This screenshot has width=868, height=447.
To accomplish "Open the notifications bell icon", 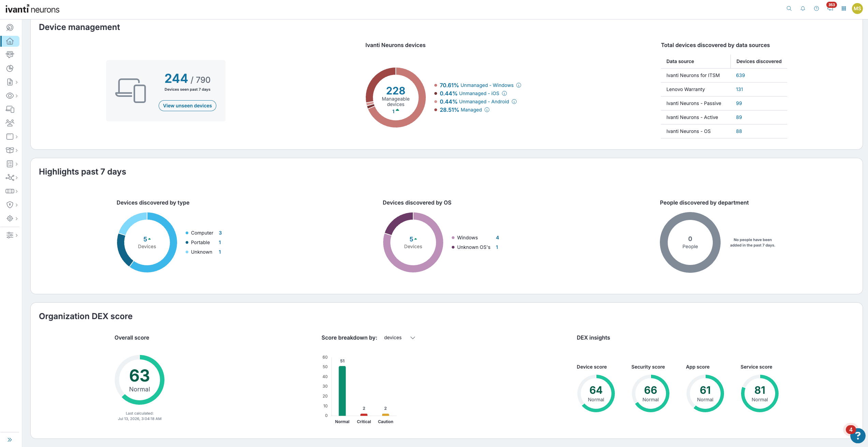I will 803,9.
